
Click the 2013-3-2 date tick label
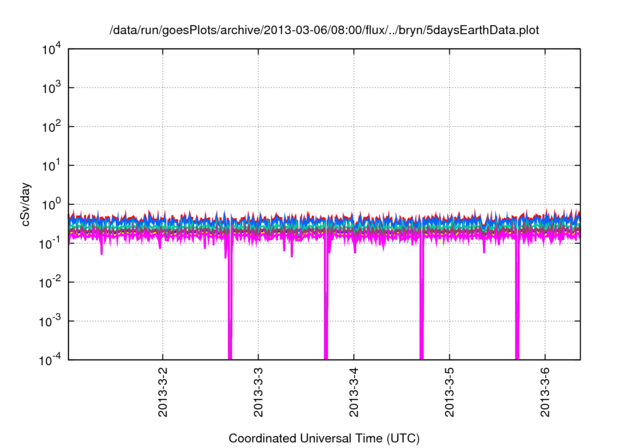(x=163, y=392)
